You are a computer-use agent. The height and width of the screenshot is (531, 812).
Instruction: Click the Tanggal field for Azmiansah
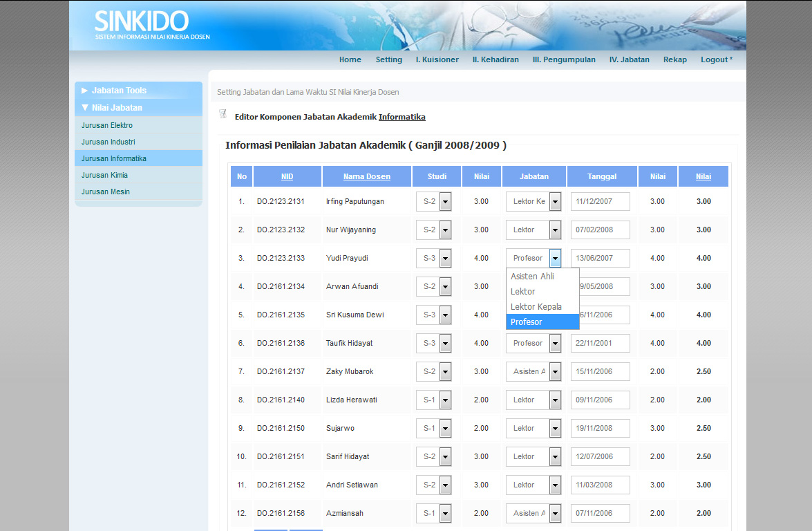[x=600, y=514]
